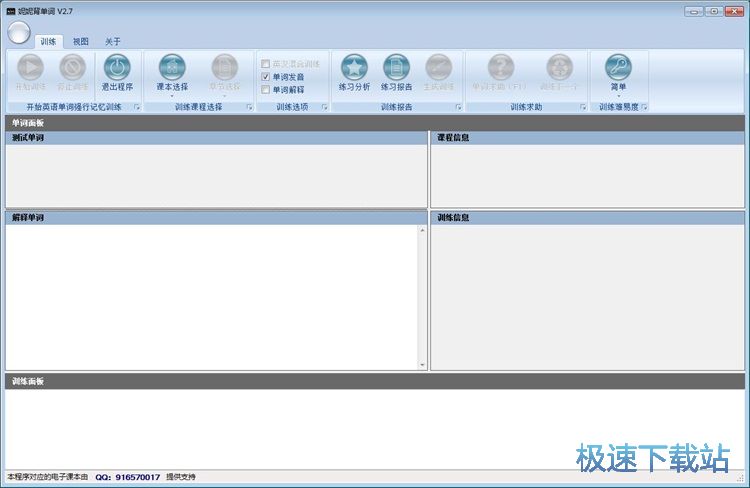Click the 解释单词 section header

click(216, 218)
